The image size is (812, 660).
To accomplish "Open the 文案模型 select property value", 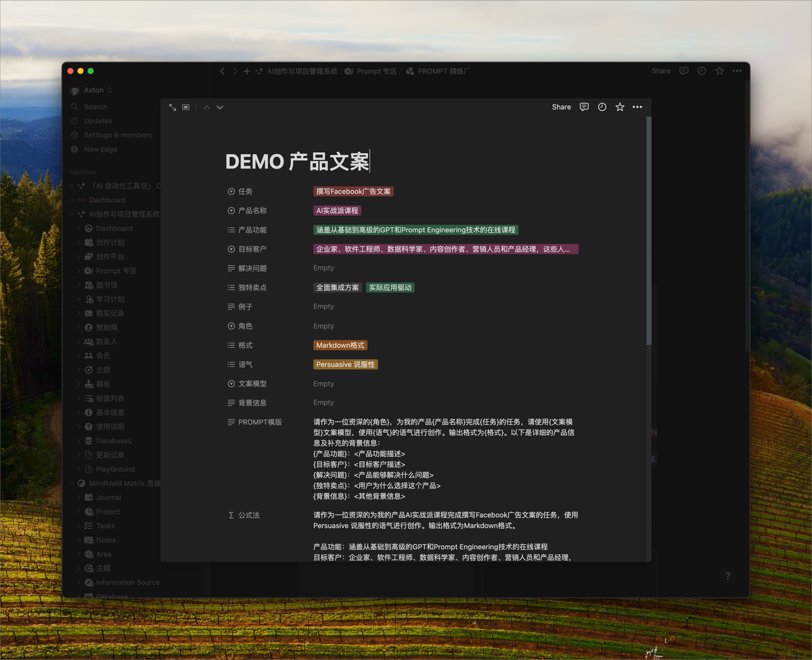I will pos(323,383).
